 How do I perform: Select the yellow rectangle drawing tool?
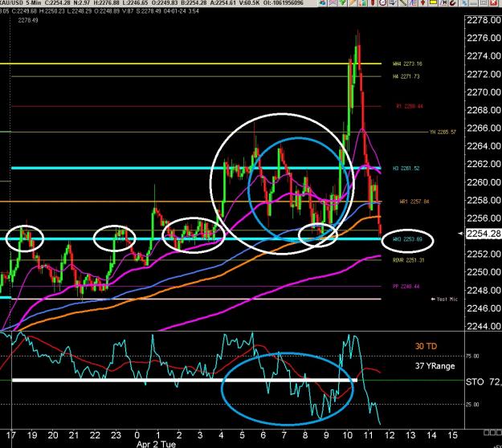click(433, 3)
